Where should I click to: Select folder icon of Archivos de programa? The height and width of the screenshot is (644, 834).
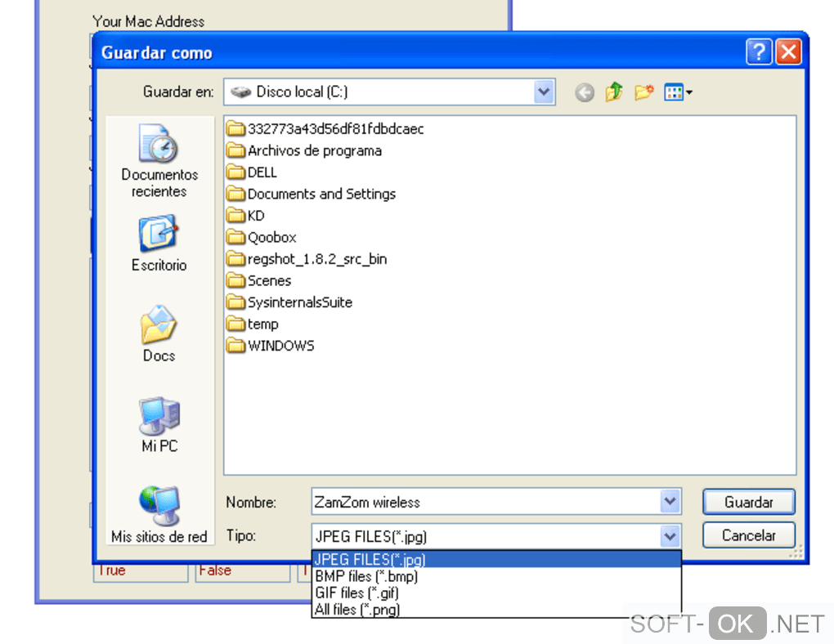coord(235,150)
